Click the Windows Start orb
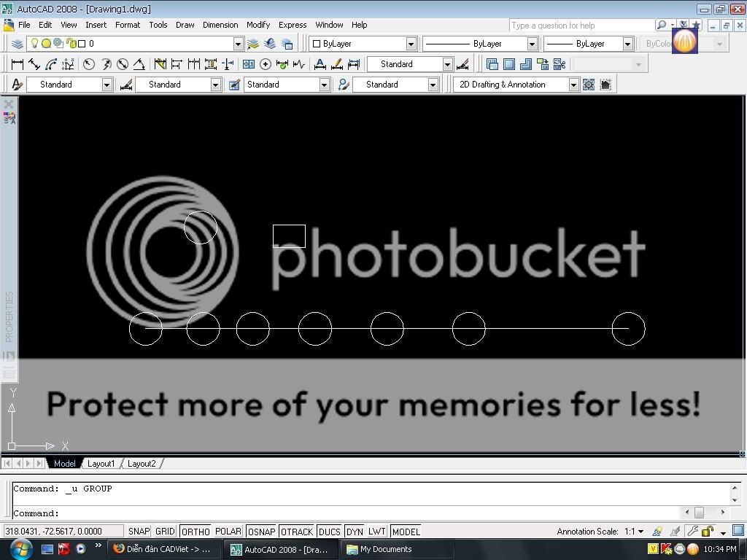This screenshot has width=747, height=560. pyautogui.click(x=21, y=549)
